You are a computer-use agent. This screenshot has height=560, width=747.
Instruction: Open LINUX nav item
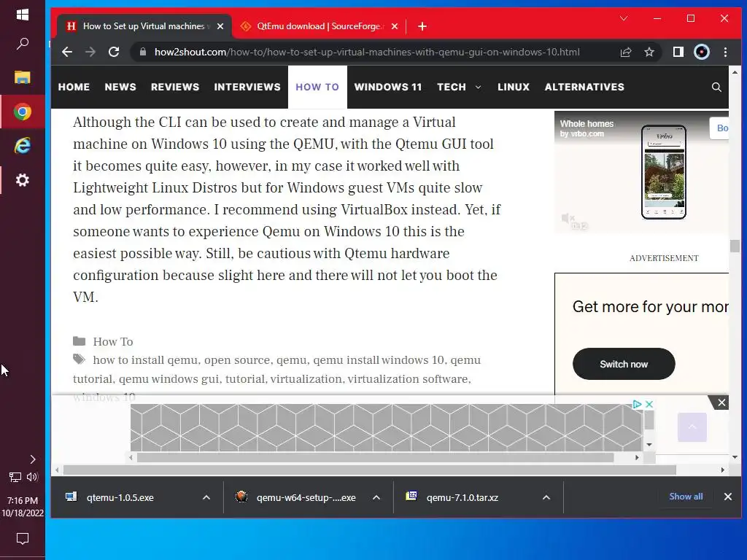pyautogui.click(x=514, y=87)
